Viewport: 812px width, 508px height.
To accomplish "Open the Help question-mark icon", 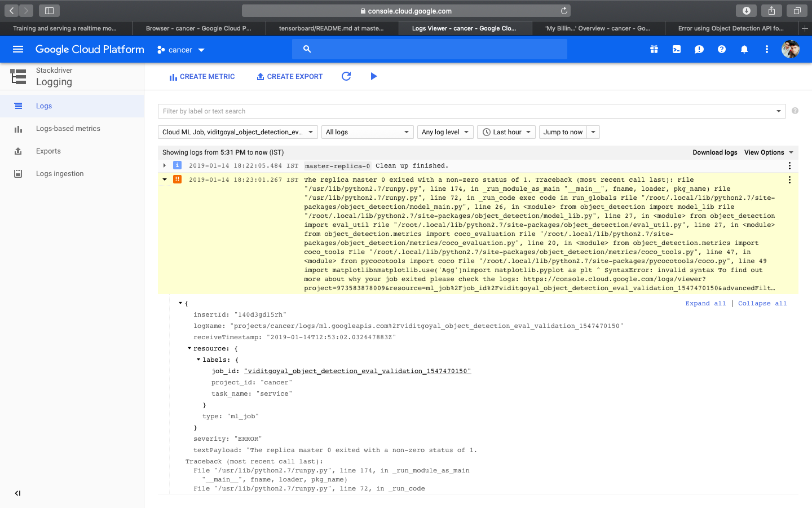I will click(x=721, y=49).
